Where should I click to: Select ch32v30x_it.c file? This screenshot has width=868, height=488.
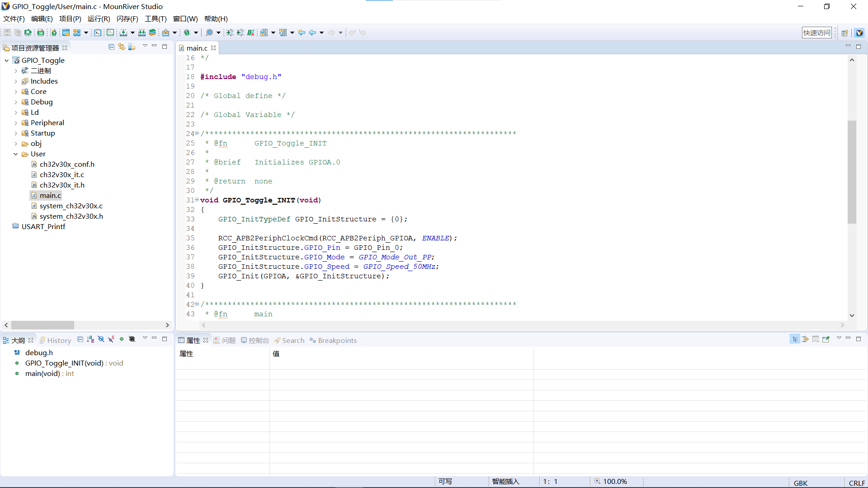(x=61, y=175)
